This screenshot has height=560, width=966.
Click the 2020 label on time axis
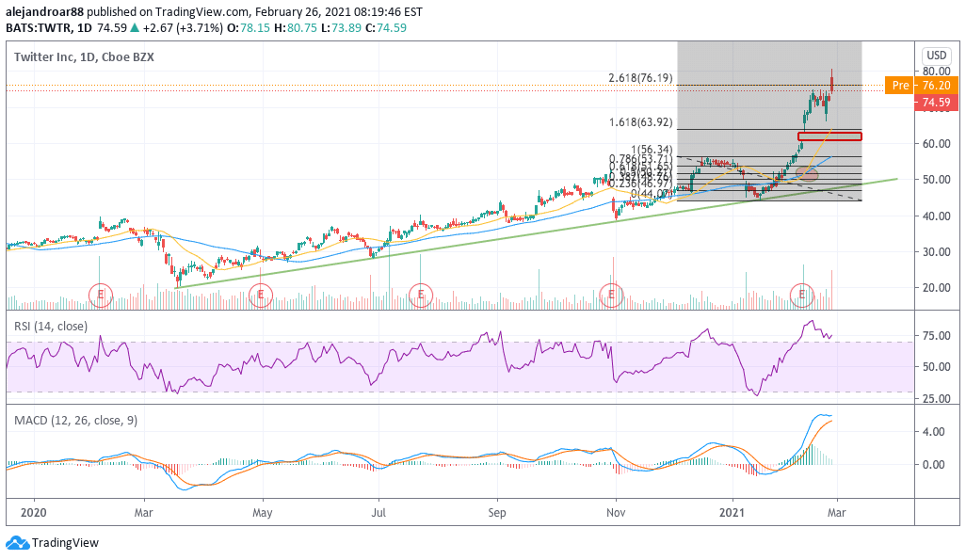point(33,513)
